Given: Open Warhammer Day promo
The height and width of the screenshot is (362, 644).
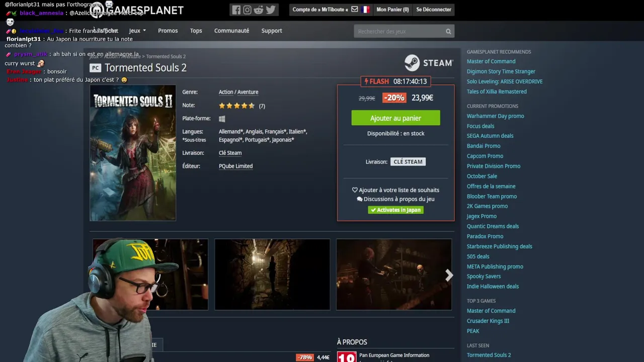Looking at the screenshot, I should tap(496, 116).
